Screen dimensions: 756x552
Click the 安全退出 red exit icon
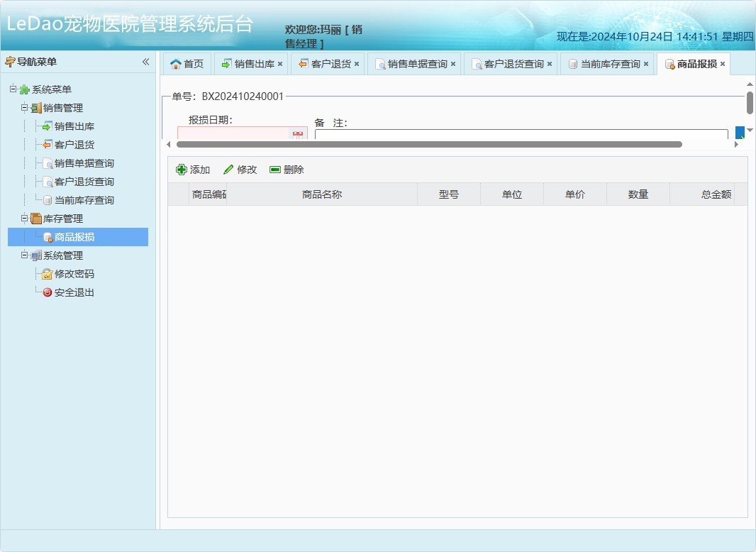(x=47, y=292)
